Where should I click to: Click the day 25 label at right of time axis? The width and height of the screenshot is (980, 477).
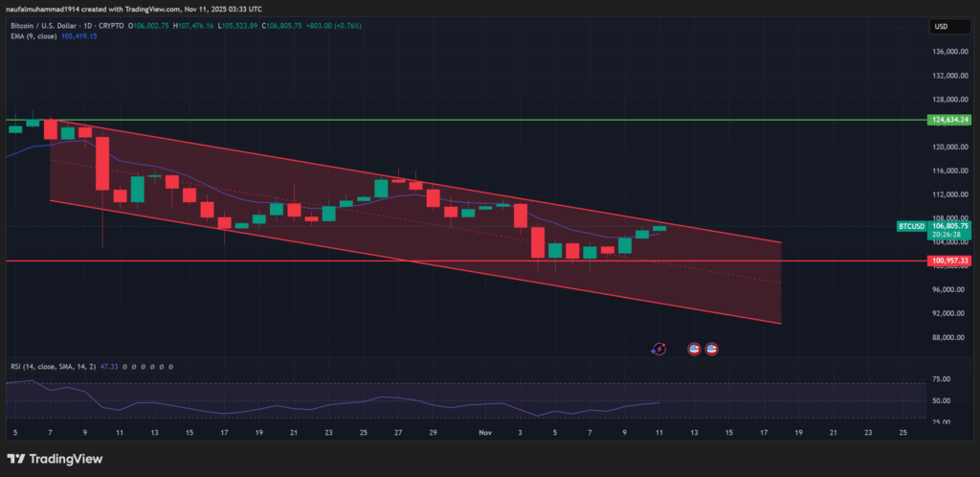pos(903,433)
